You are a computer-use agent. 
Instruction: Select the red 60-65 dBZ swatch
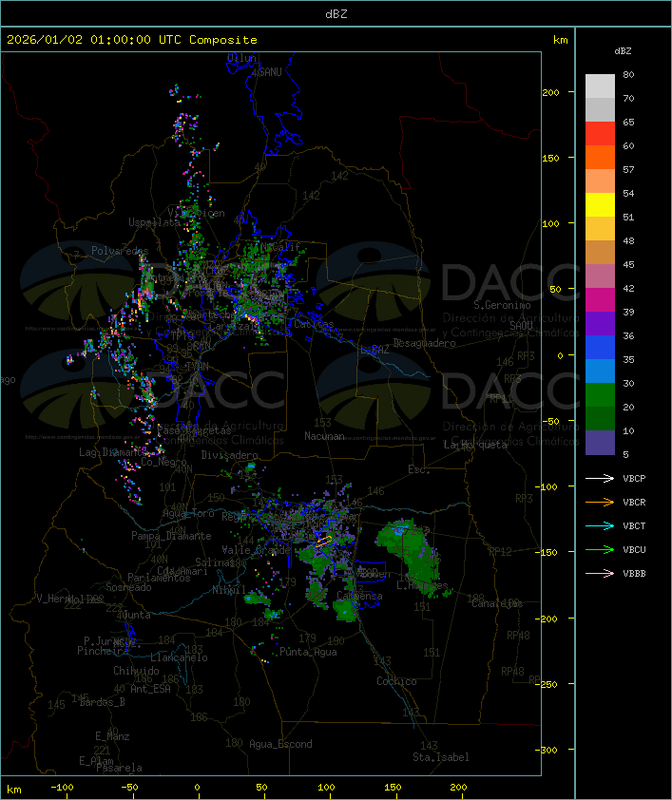[x=600, y=134]
